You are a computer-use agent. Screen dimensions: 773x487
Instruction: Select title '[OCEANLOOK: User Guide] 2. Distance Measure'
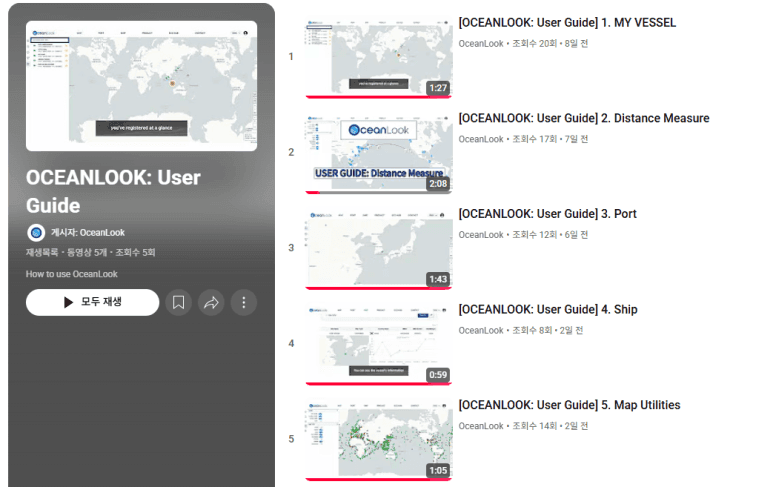[x=583, y=118]
